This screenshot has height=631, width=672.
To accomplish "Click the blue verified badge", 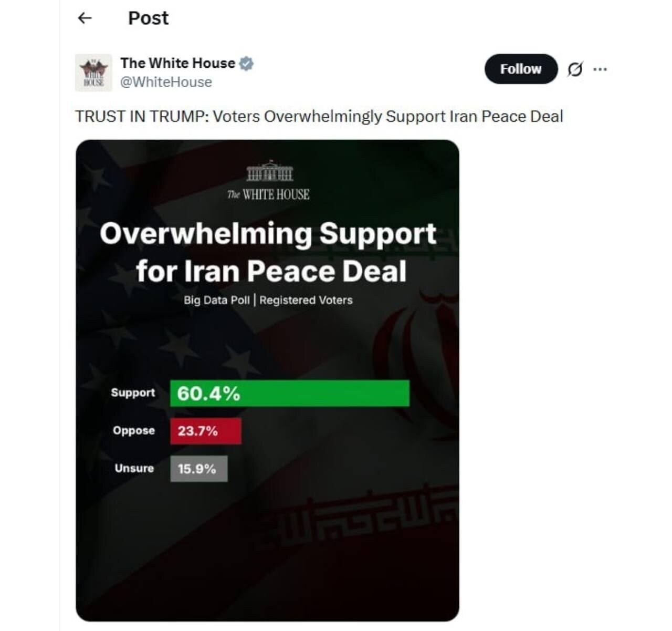I will 246,64.
